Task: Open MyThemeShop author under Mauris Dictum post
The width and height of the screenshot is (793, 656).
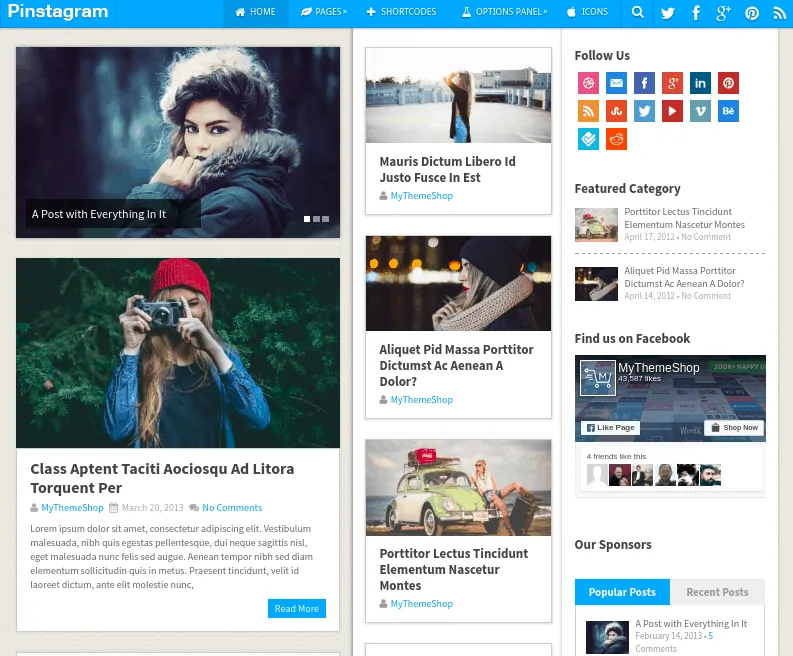Action: [422, 196]
